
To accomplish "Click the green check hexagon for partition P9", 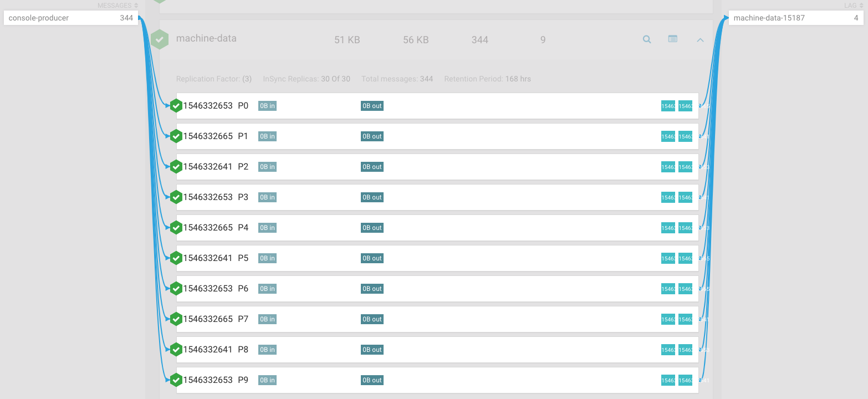I will tap(176, 380).
